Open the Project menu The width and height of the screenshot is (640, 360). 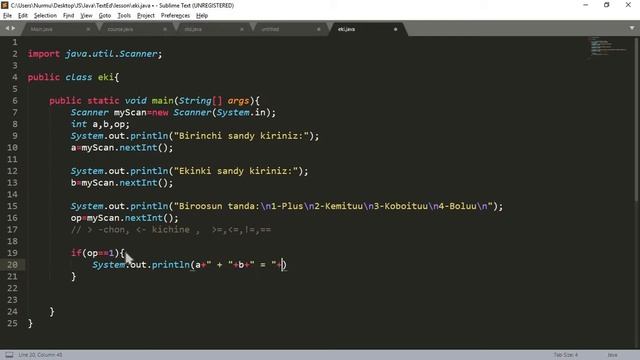pos(146,16)
